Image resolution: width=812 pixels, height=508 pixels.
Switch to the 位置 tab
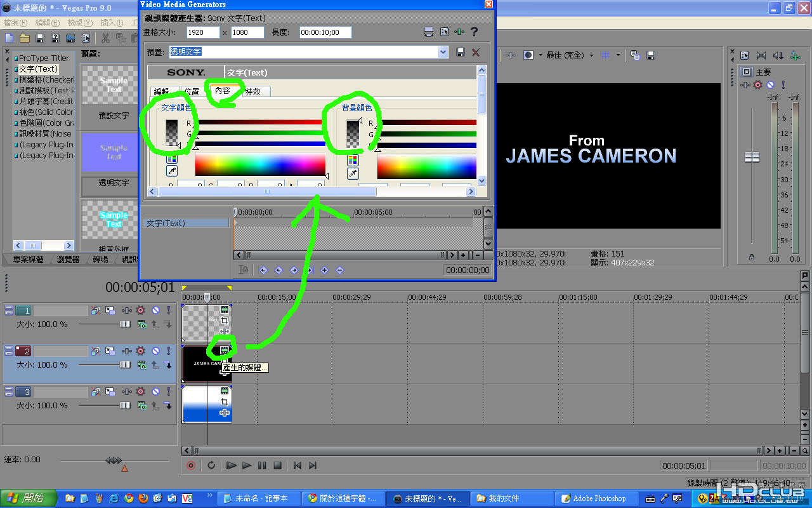192,91
